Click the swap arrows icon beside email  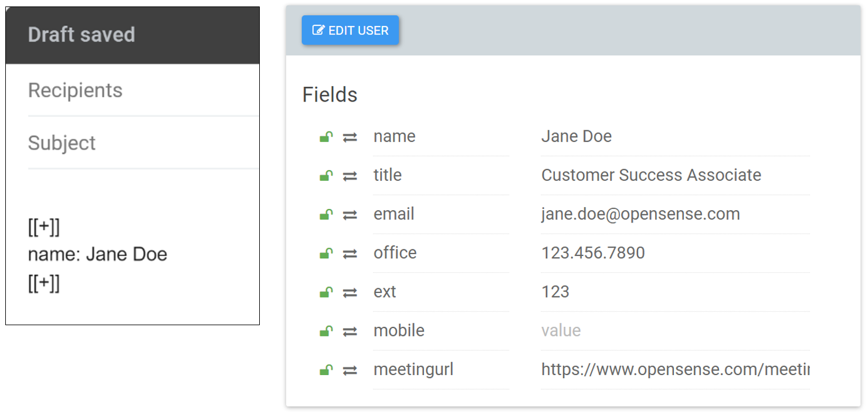pos(350,215)
